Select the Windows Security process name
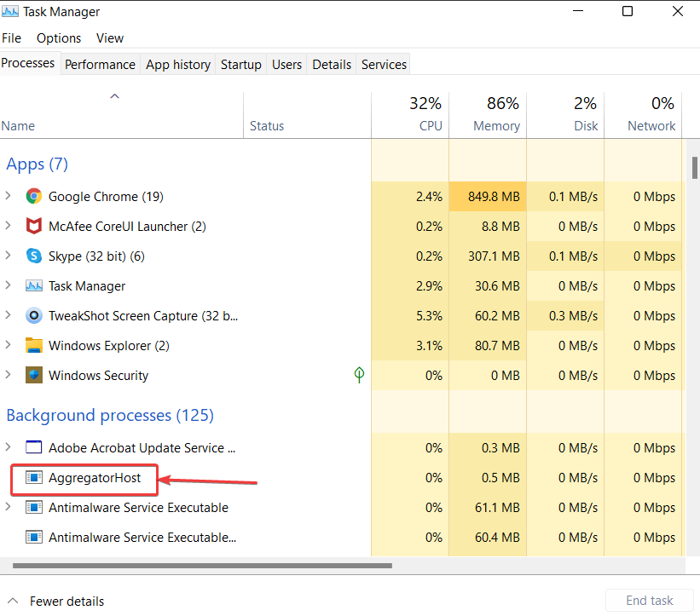This screenshot has height=616, width=700. (98, 376)
